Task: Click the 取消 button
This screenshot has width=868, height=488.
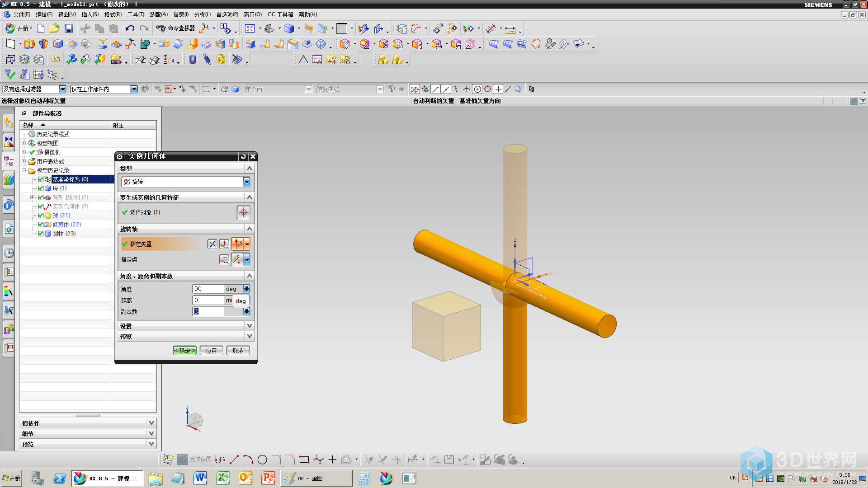Action: coord(238,351)
